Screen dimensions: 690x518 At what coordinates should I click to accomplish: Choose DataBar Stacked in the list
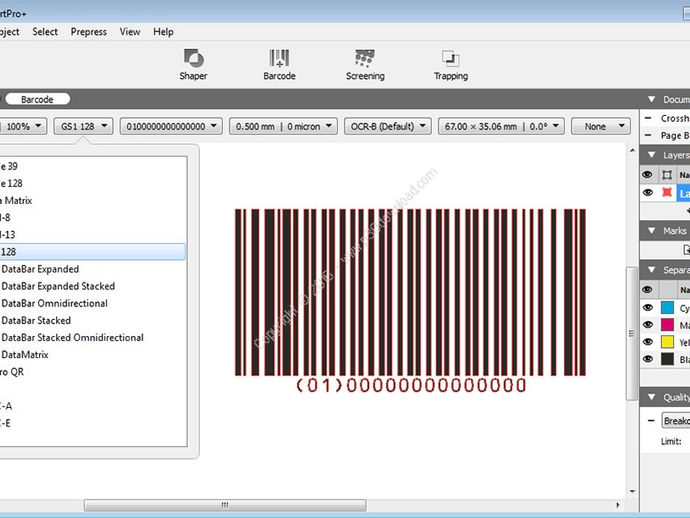(x=92, y=320)
